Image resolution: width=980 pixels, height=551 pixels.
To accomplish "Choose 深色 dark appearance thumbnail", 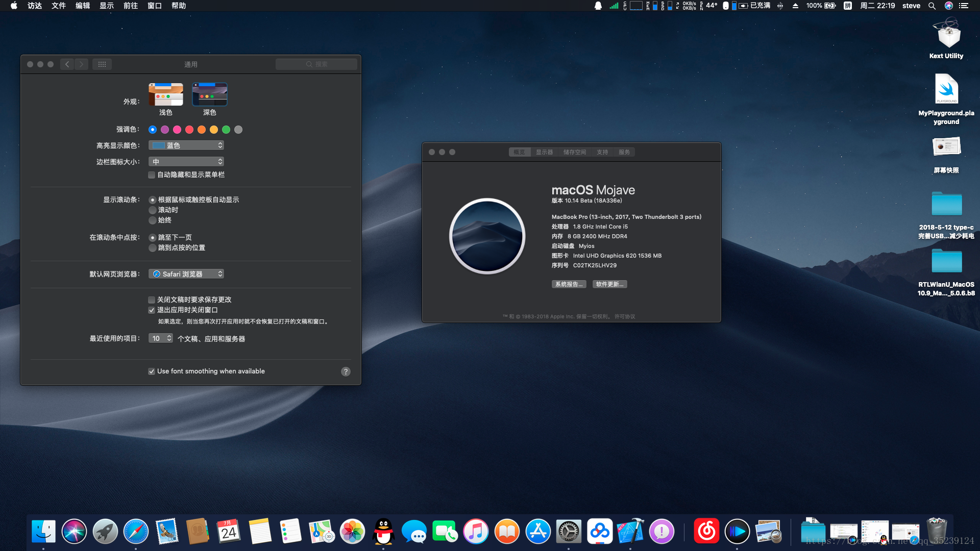I will coord(210,94).
